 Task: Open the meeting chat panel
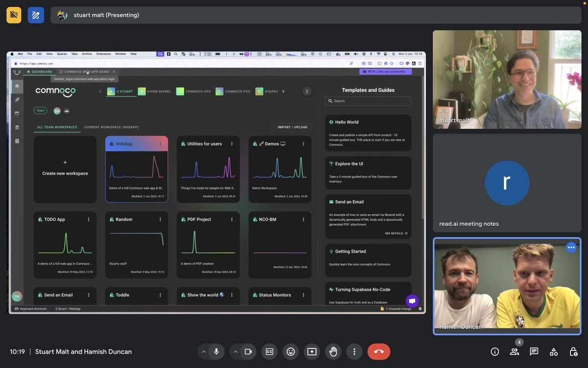pos(534,351)
